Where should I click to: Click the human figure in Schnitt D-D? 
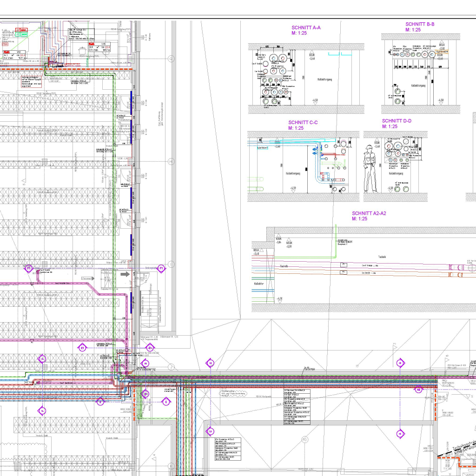pyautogui.click(x=370, y=168)
